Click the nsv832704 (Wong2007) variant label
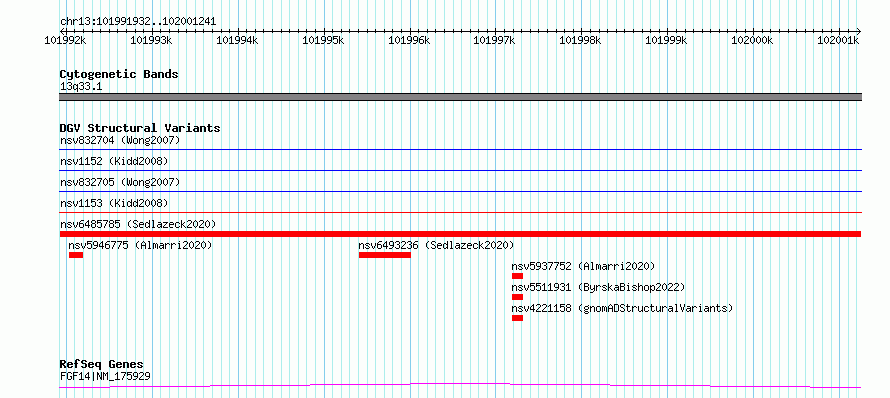 coord(120,140)
